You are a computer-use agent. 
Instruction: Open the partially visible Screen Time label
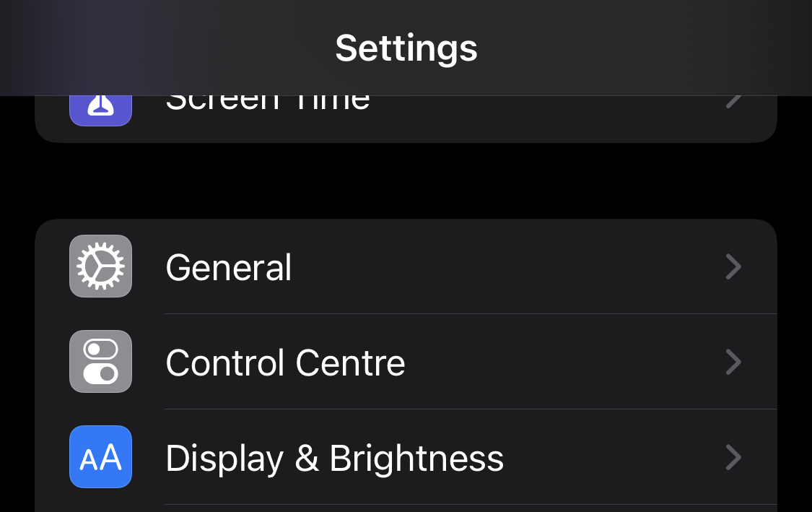coord(268,103)
